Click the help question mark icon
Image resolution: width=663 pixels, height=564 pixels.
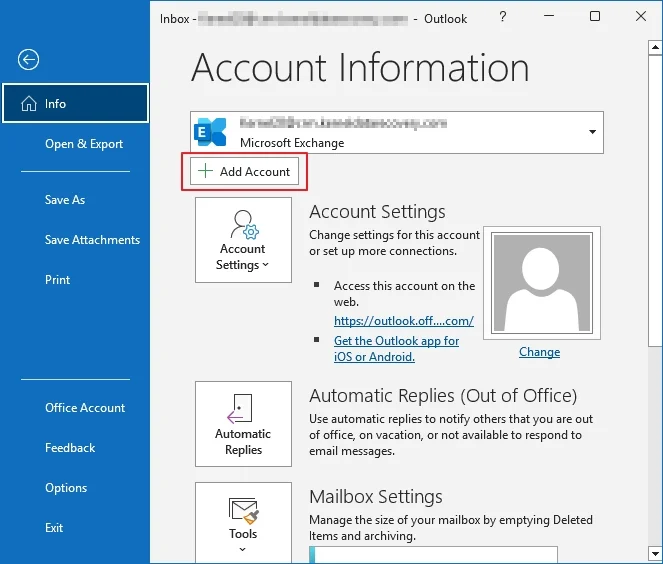pyautogui.click(x=502, y=16)
